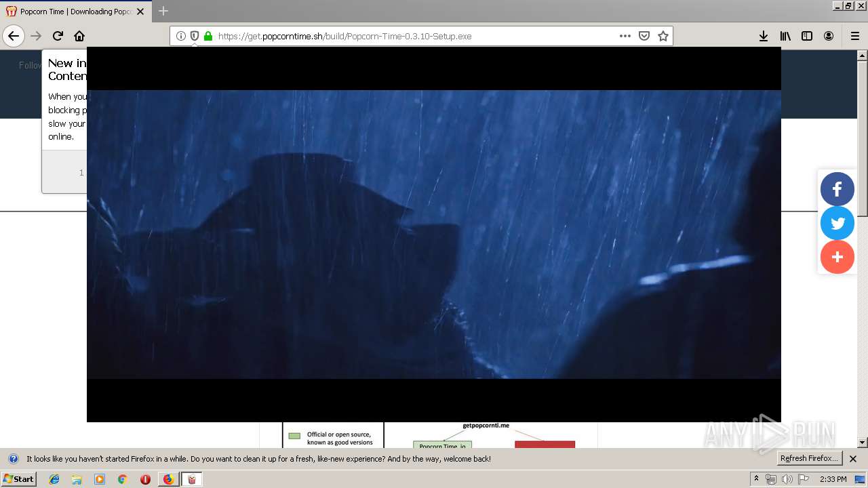
Task: Click the page scrollbar down arrow
Action: click(x=862, y=443)
